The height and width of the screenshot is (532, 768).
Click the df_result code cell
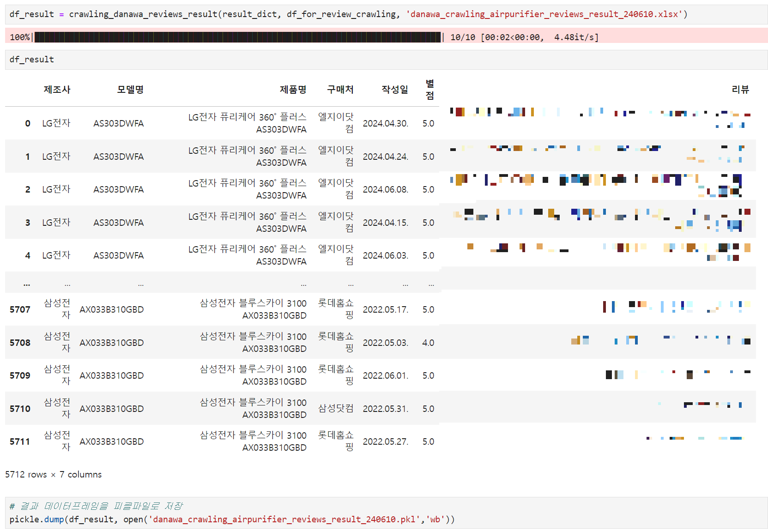(x=386, y=60)
